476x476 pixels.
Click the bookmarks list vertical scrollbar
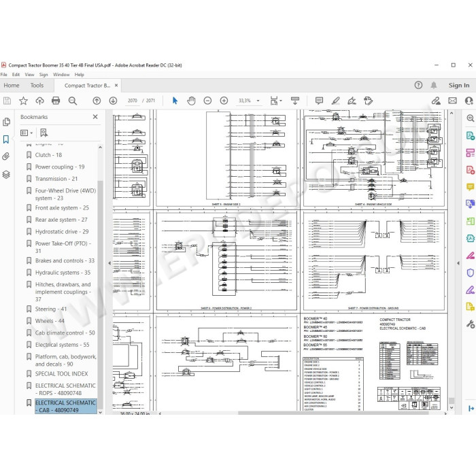click(x=100, y=294)
